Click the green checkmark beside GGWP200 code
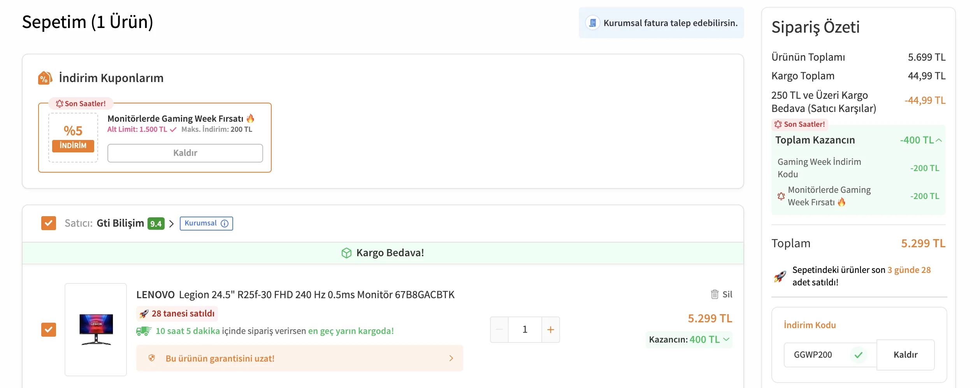Viewport: 980px width, 388px height. (x=859, y=355)
